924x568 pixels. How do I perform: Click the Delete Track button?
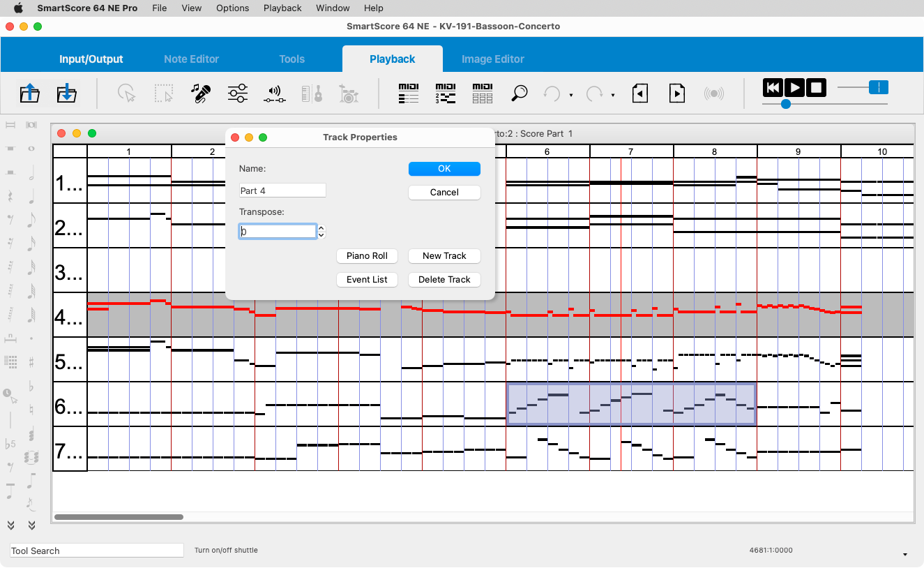tap(444, 280)
